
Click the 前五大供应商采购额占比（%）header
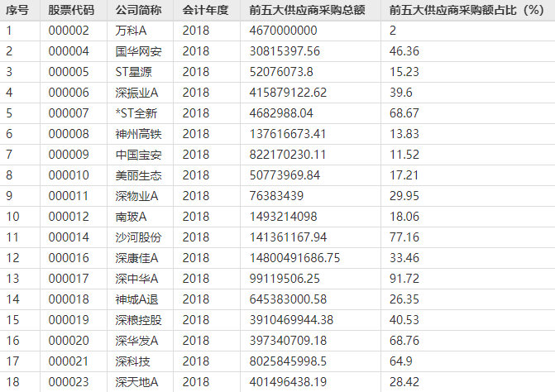466,10
